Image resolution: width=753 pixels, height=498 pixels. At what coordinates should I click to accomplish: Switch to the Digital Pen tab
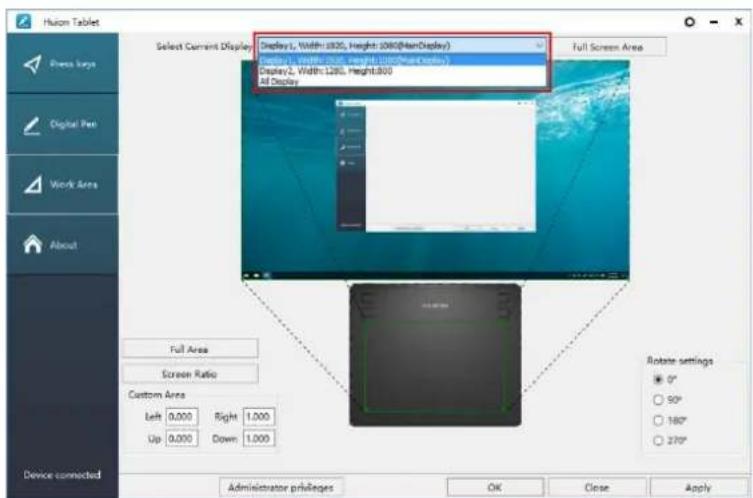click(x=62, y=124)
